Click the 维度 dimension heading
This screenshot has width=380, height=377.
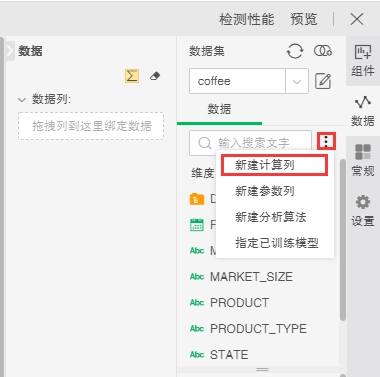(203, 173)
